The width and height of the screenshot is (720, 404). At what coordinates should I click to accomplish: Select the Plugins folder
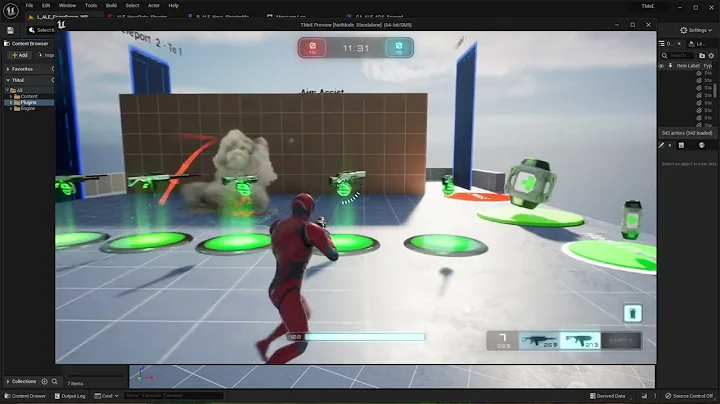(x=28, y=102)
